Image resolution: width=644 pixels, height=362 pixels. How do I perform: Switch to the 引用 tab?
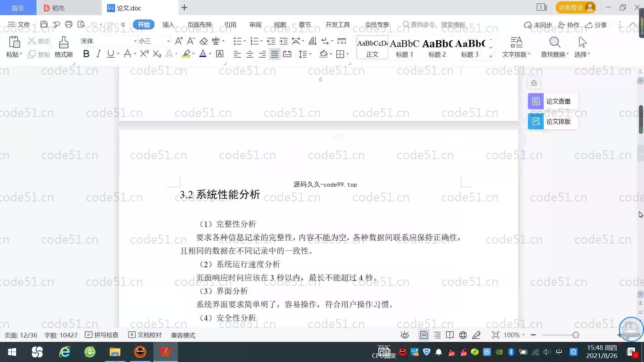(x=230, y=25)
